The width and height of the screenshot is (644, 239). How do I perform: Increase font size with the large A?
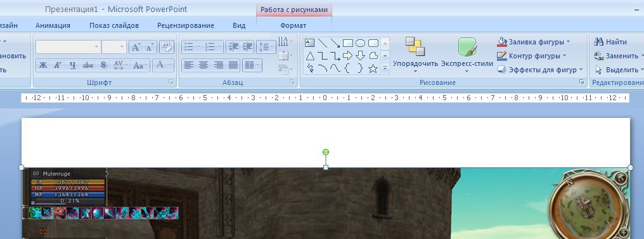(x=136, y=47)
